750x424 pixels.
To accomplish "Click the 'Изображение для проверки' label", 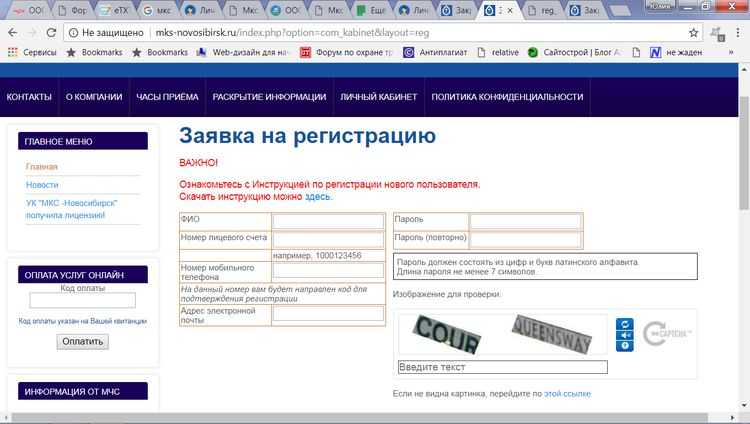I will point(446,294).
